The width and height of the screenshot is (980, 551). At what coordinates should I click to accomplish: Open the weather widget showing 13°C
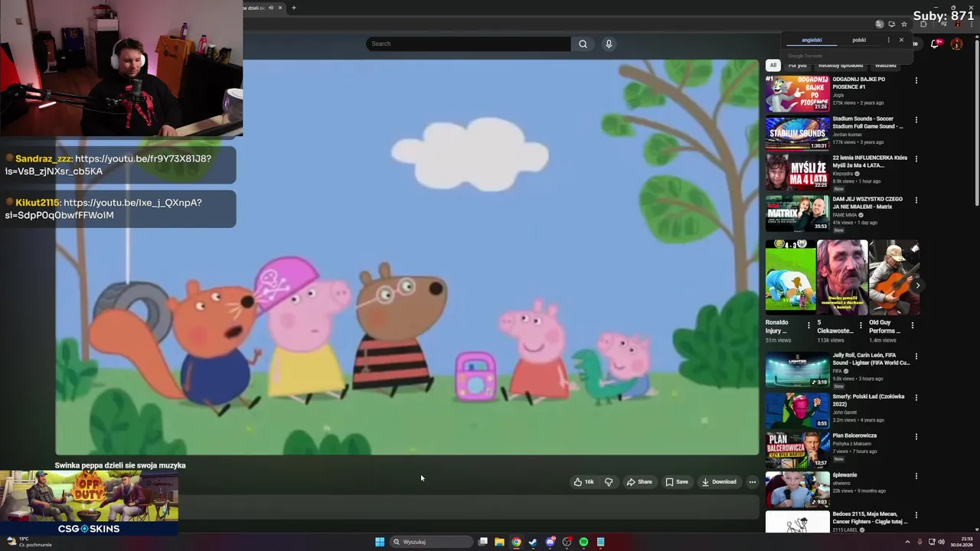coord(29,542)
